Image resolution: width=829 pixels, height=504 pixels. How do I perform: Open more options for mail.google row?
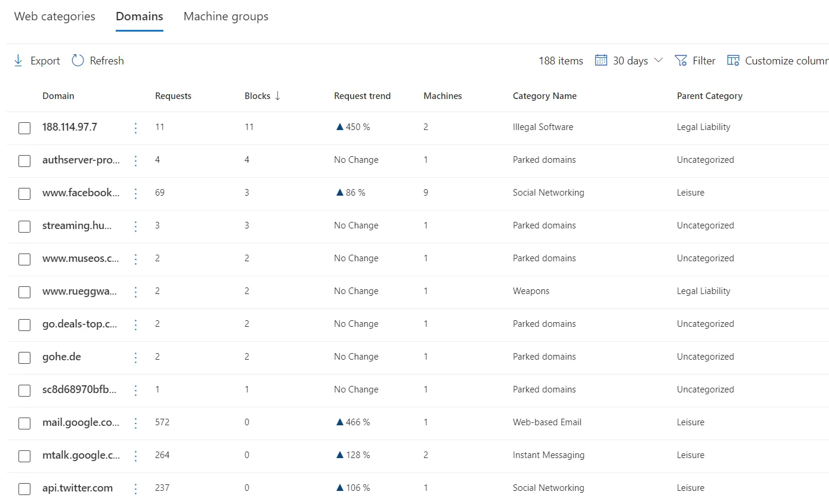(x=135, y=423)
